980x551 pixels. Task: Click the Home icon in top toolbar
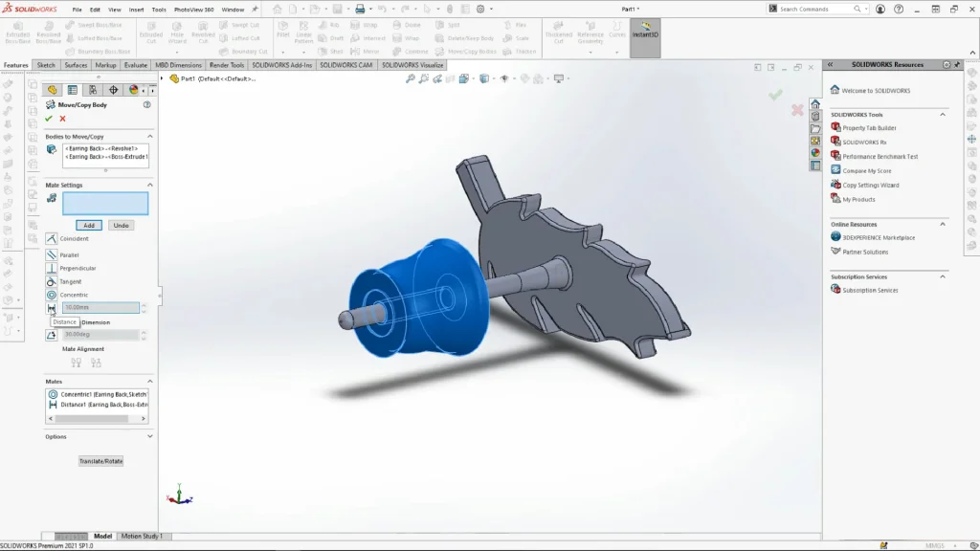[x=277, y=10]
